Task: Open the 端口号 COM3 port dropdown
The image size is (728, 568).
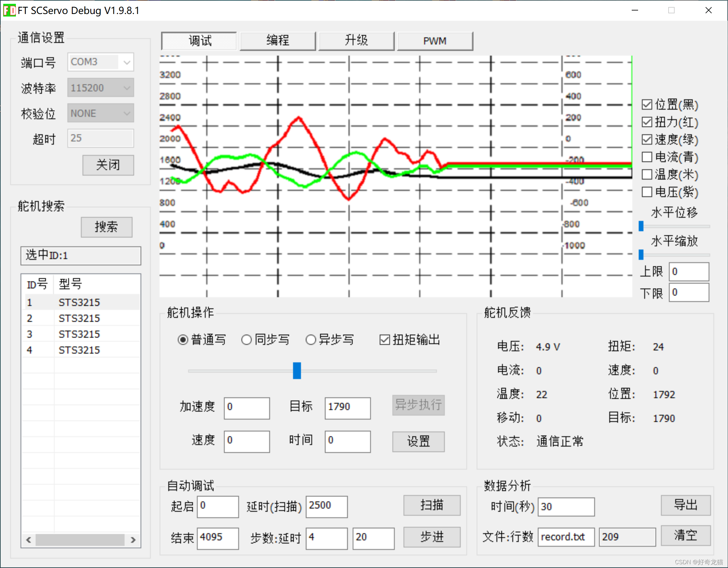Action: coord(127,62)
